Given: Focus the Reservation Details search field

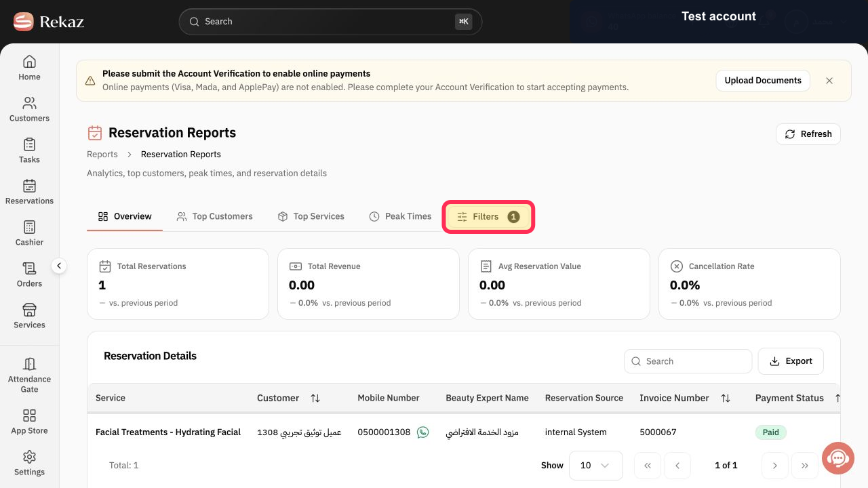Looking at the screenshot, I should 688,361.
